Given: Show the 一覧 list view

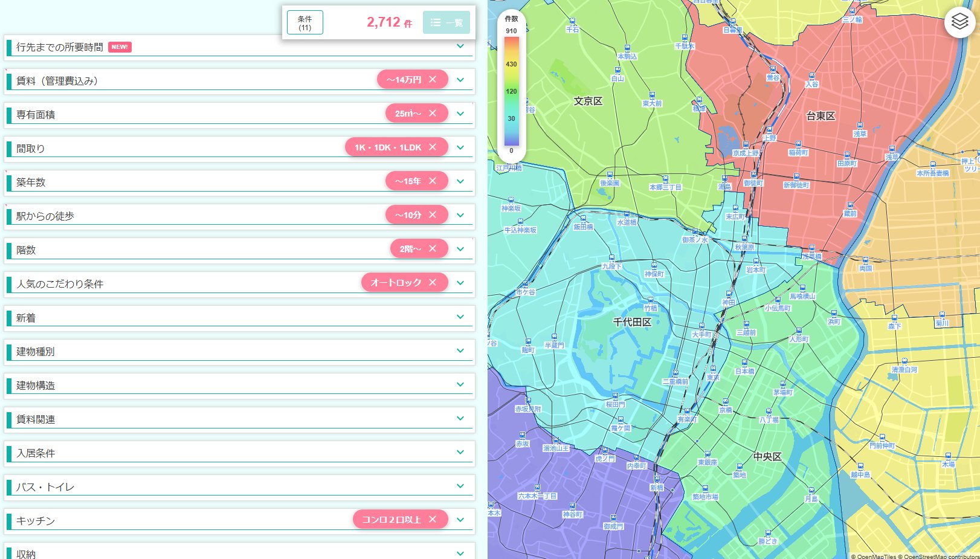Looking at the screenshot, I should [x=446, y=22].
